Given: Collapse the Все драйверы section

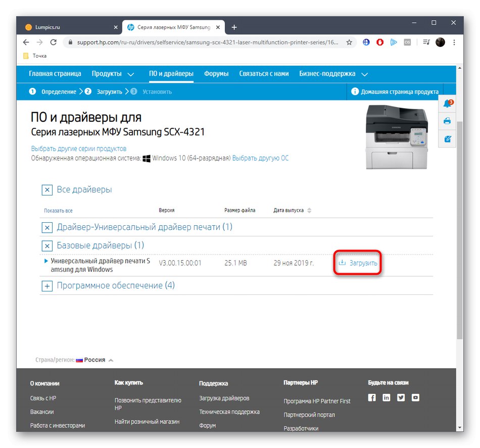Looking at the screenshot, I should (46, 189).
